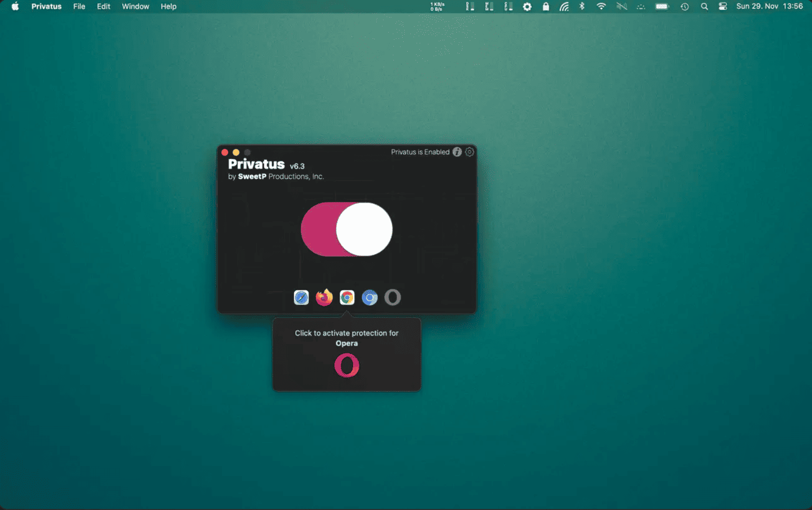
Task: Click the white gear-shaped menu bar icon
Action: (527, 7)
